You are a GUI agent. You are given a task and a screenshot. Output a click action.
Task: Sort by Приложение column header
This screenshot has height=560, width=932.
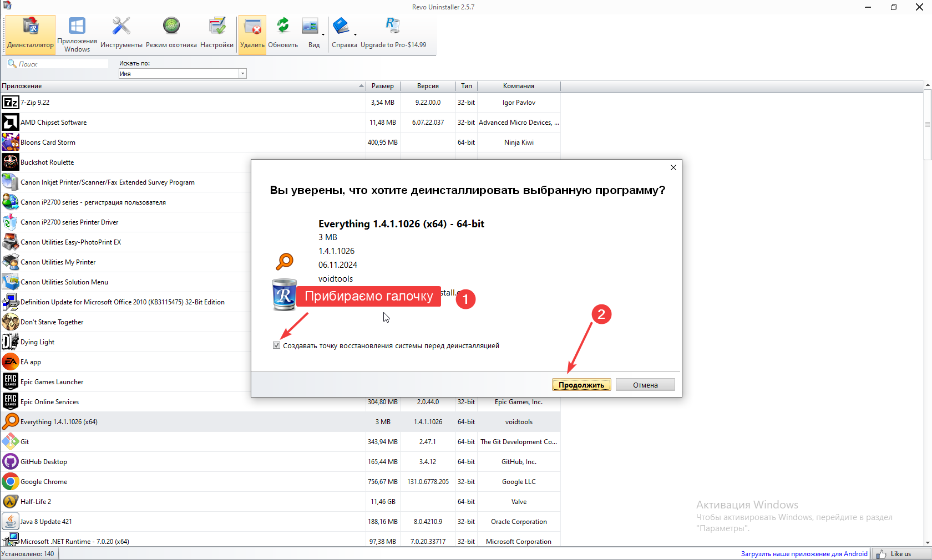[183, 86]
